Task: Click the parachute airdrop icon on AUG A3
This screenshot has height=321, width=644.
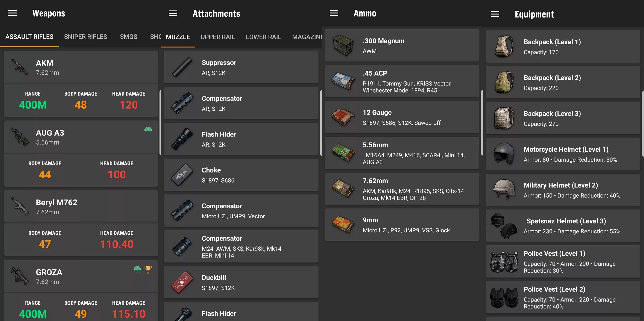Action: pos(148,130)
